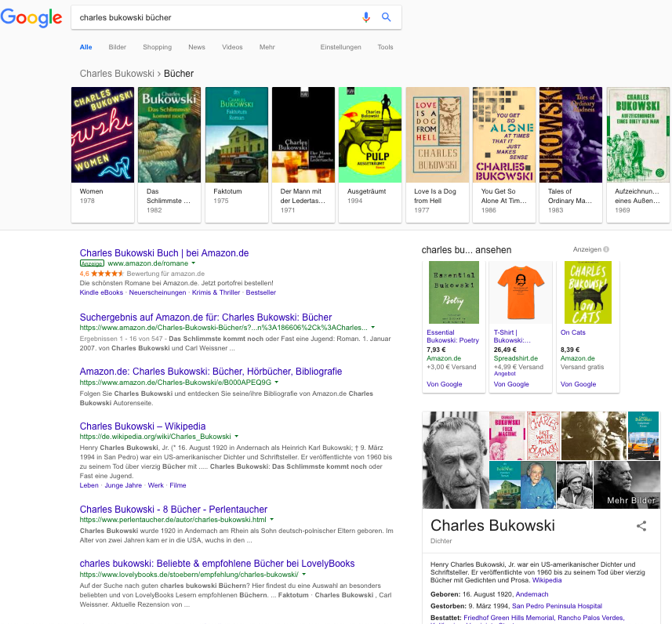
Task: Click the microphone voice search icon
Action: click(365, 17)
